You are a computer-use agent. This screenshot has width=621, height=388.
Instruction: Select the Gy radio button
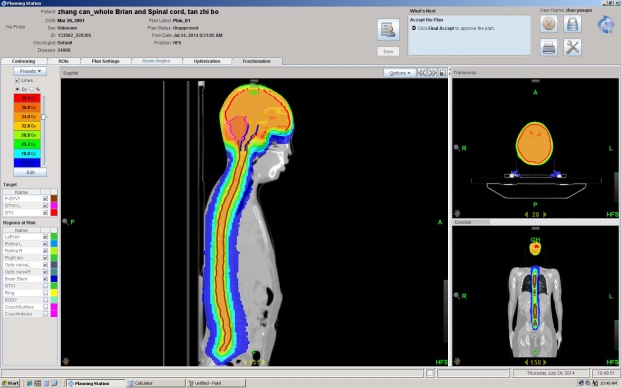click(17, 89)
